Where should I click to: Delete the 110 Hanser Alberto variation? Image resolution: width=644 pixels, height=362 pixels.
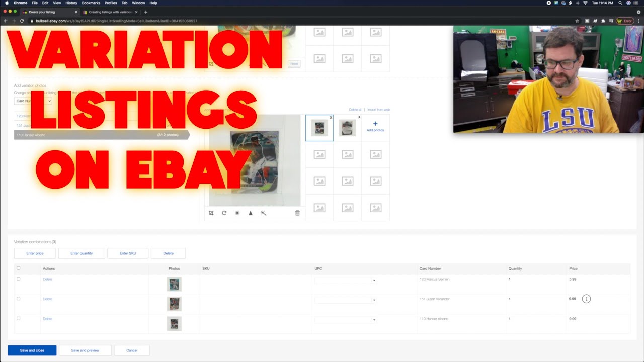click(47, 319)
